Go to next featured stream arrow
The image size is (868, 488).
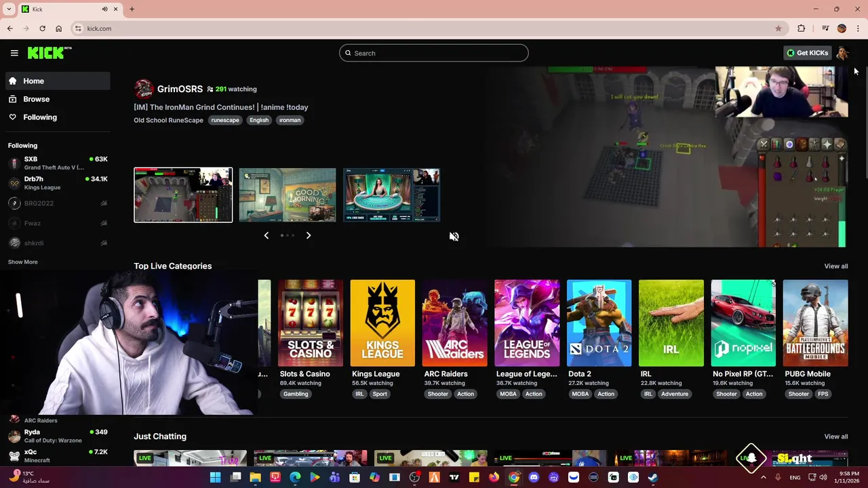click(x=308, y=235)
